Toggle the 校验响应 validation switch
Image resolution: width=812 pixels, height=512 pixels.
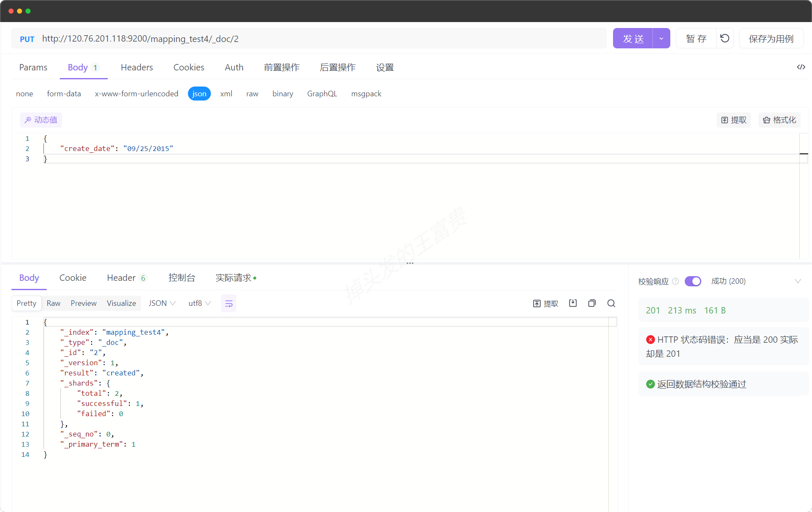(693, 281)
